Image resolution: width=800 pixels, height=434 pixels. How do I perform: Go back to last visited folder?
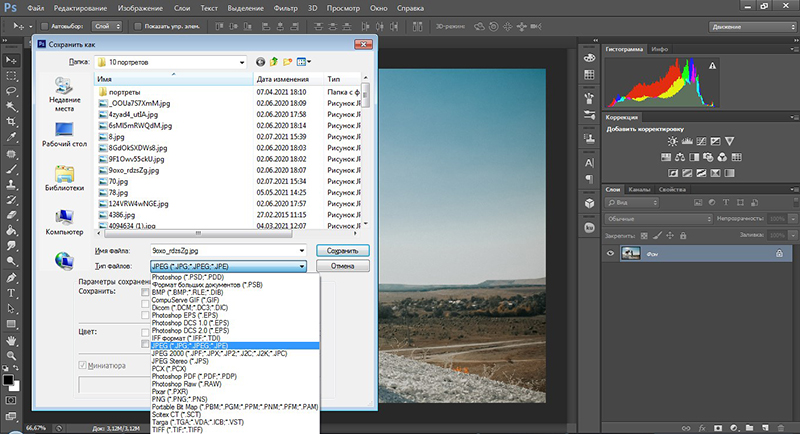tap(260, 62)
